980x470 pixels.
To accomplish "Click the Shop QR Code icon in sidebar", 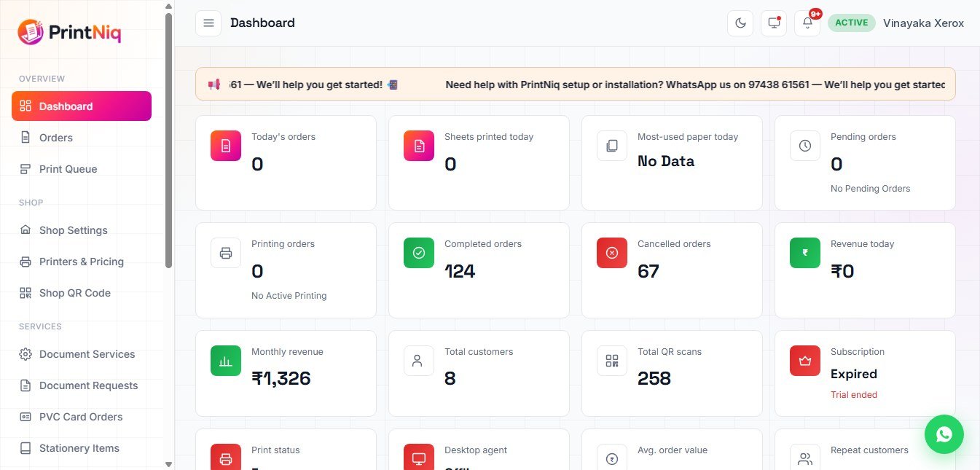I will click(x=26, y=293).
